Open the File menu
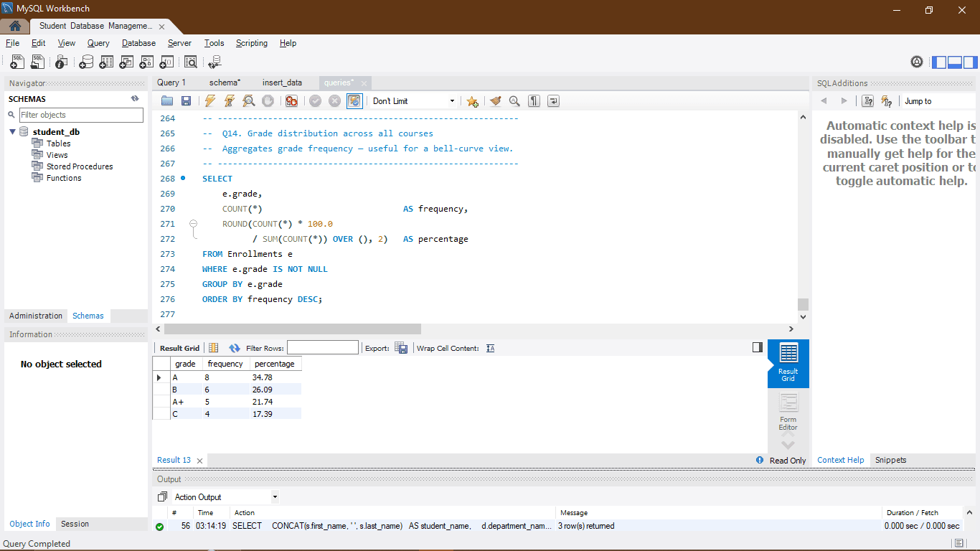The width and height of the screenshot is (980, 551). pos(12,43)
